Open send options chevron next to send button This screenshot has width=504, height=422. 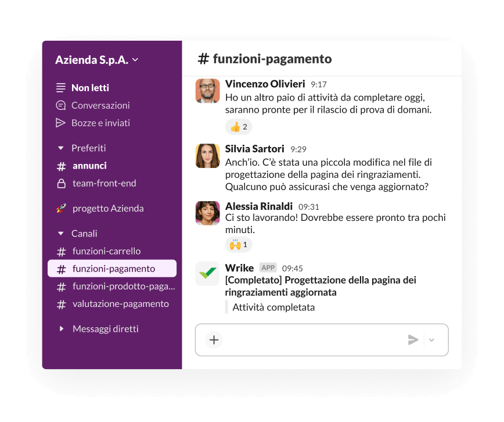pos(431,340)
